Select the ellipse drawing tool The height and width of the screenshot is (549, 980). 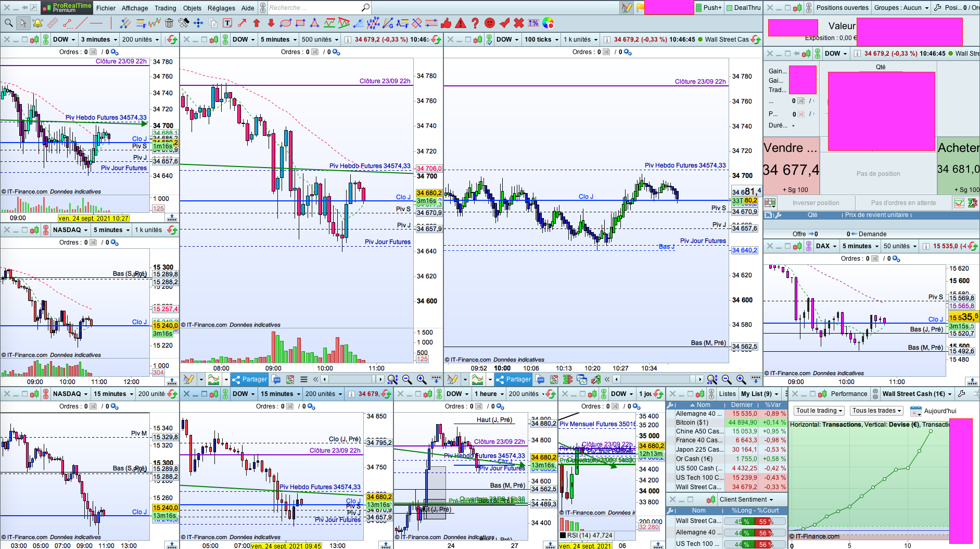(286, 23)
